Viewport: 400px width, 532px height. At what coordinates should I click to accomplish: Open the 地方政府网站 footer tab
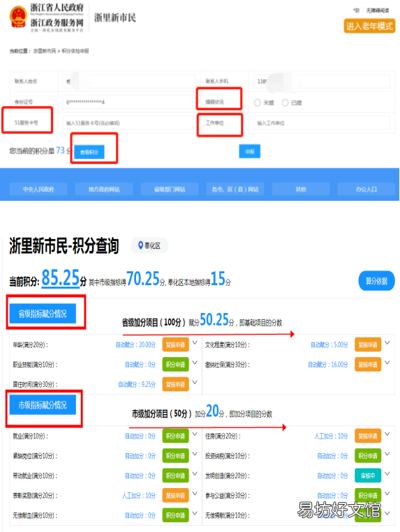tap(104, 190)
